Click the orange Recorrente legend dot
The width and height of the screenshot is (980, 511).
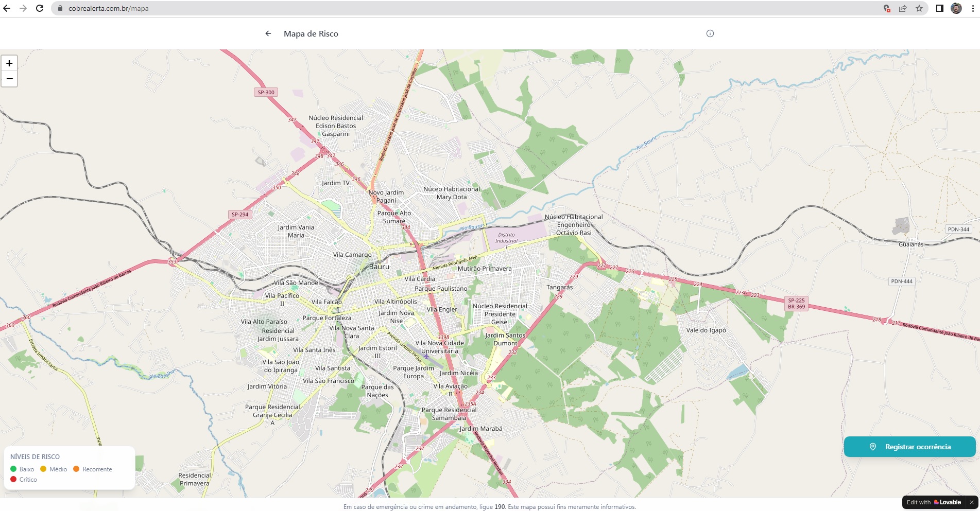point(76,469)
